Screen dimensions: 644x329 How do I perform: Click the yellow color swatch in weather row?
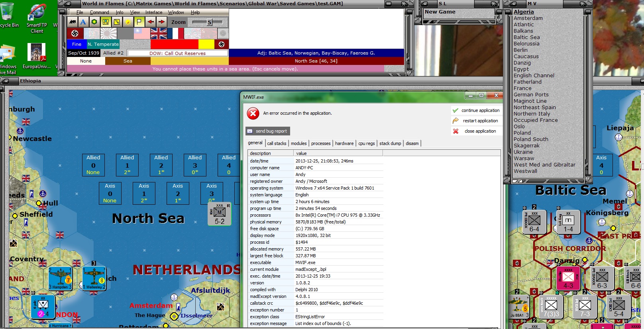point(206,44)
